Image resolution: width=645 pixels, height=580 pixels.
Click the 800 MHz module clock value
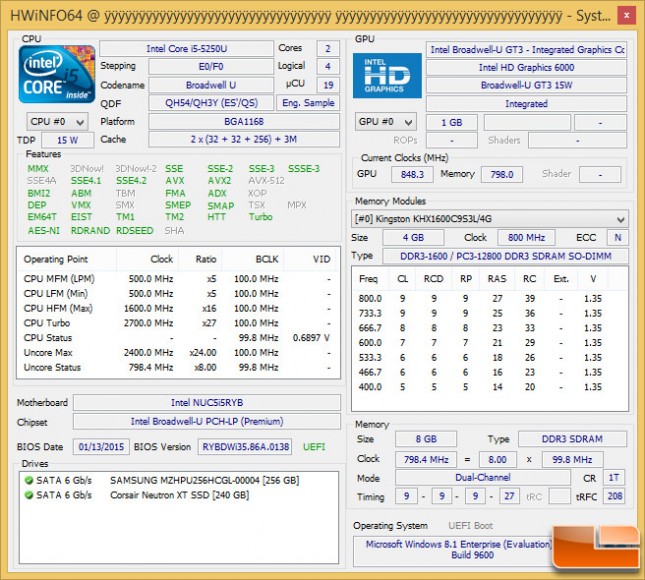(x=526, y=237)
